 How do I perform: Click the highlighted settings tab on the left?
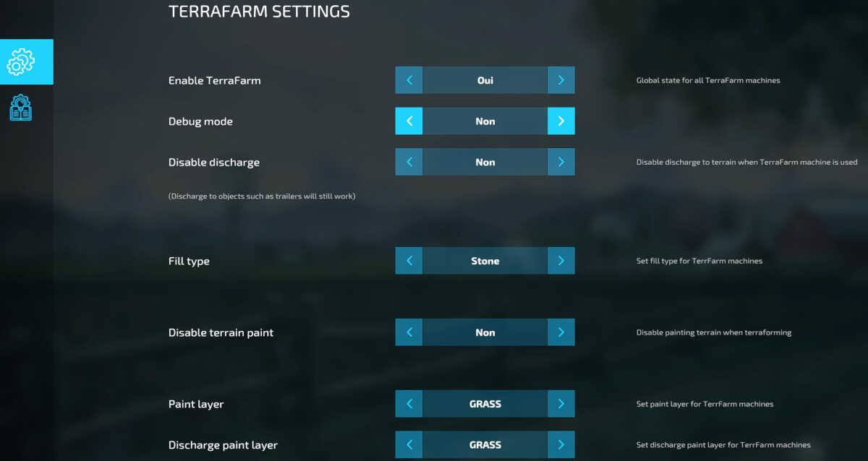22,61
